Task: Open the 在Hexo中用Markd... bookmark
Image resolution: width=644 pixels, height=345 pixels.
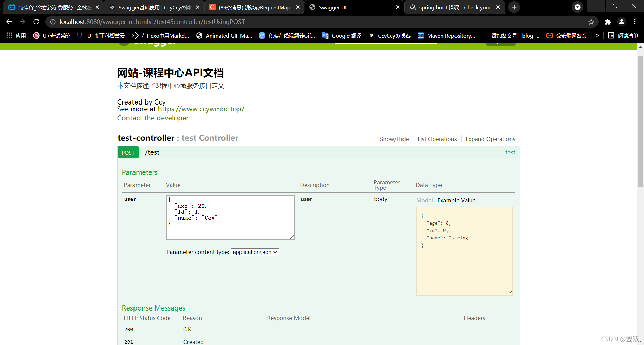Action: 160,36
